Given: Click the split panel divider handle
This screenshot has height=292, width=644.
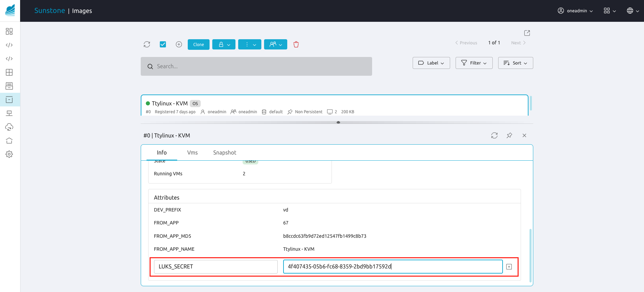Looking at the screenshot, I should click(338, 122).
